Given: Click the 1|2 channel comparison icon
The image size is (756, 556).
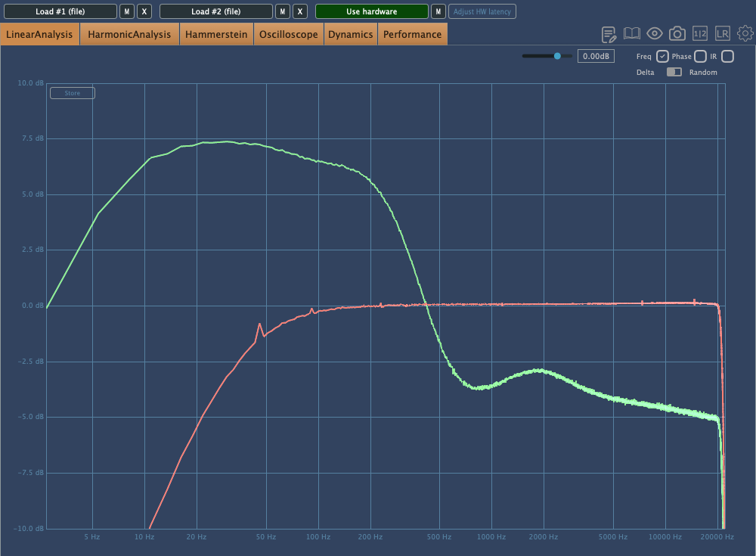Looking at the screenshot, I should click(x=700, y=34).
